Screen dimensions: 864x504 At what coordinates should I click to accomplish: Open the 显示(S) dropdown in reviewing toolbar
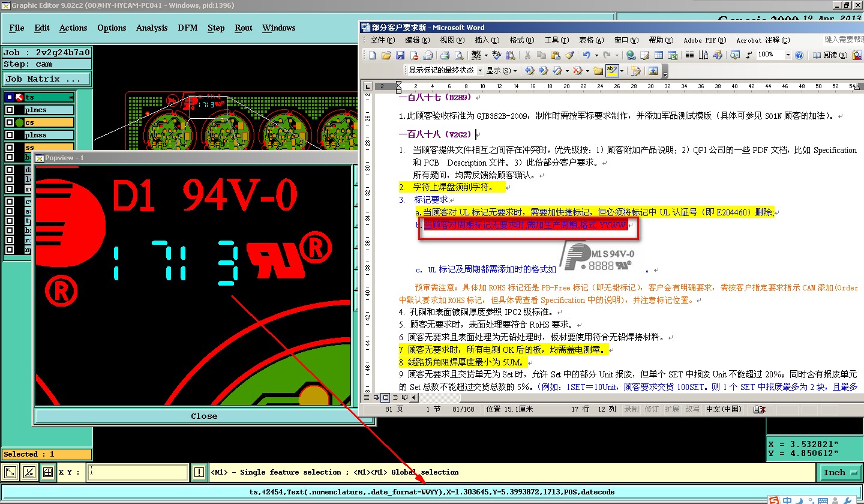tap(502, 70)
